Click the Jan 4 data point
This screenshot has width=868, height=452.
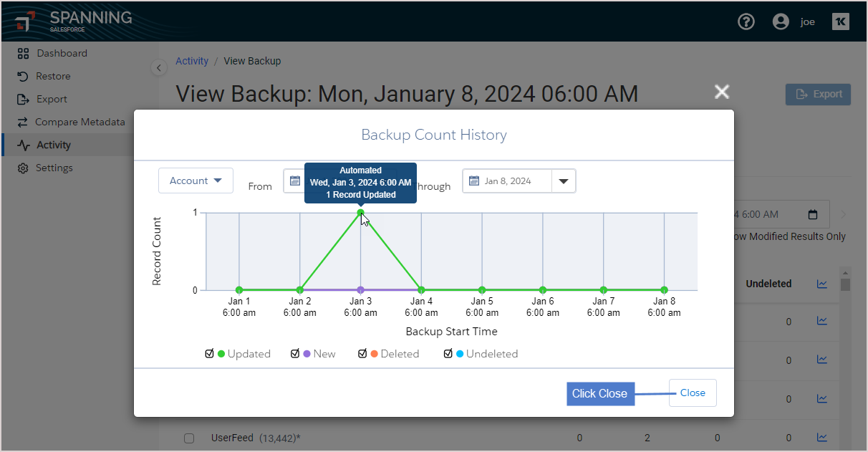(421, 290)
